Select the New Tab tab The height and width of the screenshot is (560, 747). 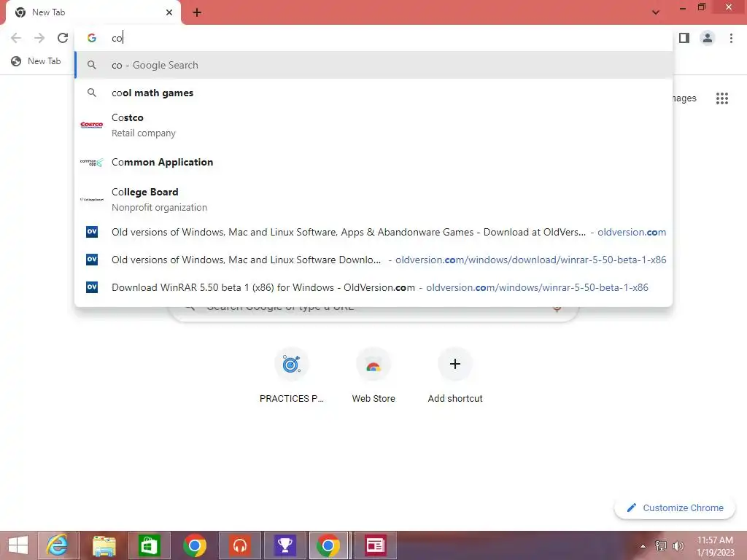(x=93, y=12)
